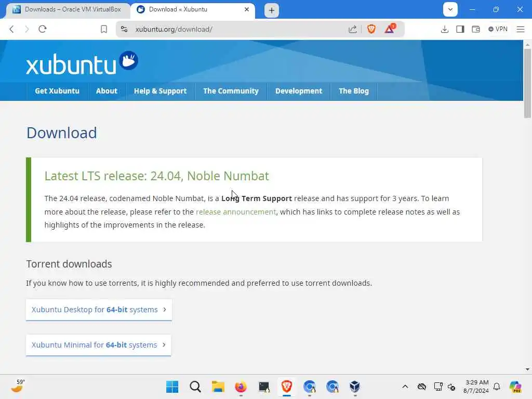Screen dimensions: 532x399
Task: Click the Xubuntu logo
Action: click(82, 63)
